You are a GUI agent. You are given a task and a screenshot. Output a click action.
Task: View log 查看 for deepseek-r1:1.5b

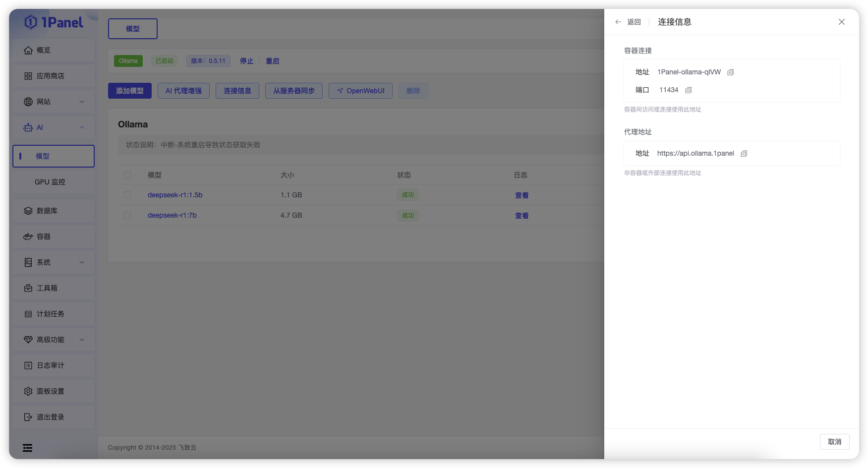(521, 195)
